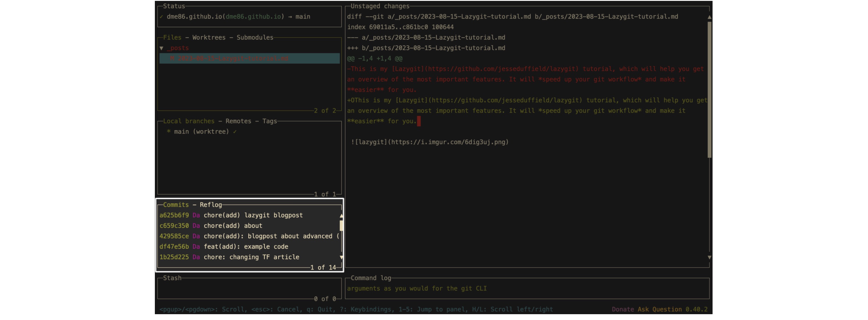Screen dimensions: 868x320
Task: Focus the Stash panel
Action: click(249, 288)
